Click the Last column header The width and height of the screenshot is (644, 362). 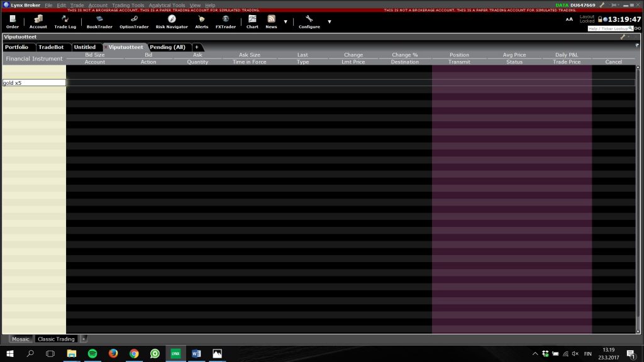(303, 55)
